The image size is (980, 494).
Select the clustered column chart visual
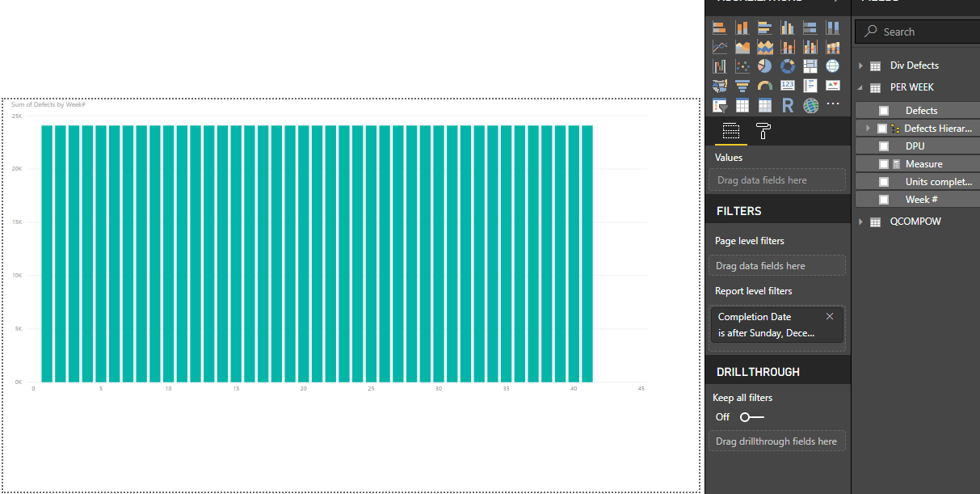(787, 27)
